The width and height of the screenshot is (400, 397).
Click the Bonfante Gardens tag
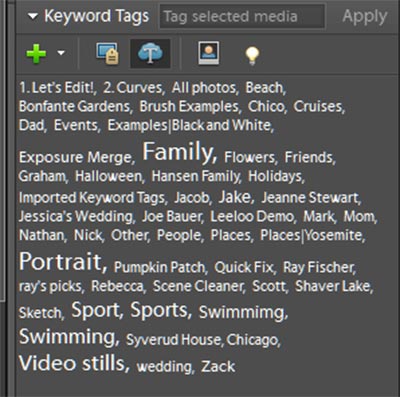pyautogui.click(x=75, y=106)
